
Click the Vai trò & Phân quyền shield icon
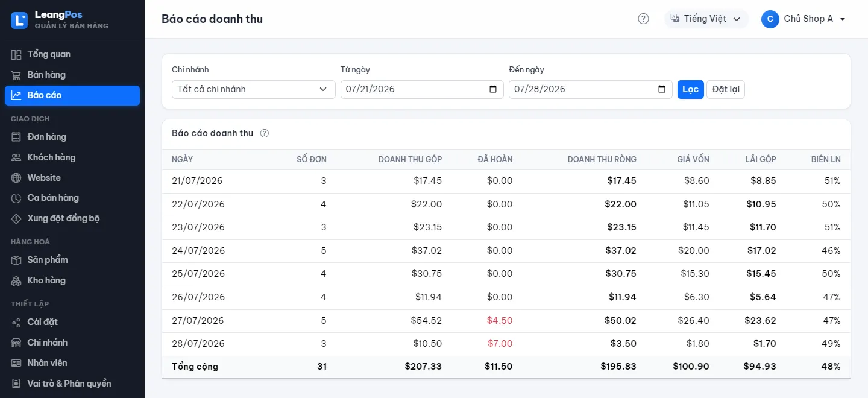16,384
